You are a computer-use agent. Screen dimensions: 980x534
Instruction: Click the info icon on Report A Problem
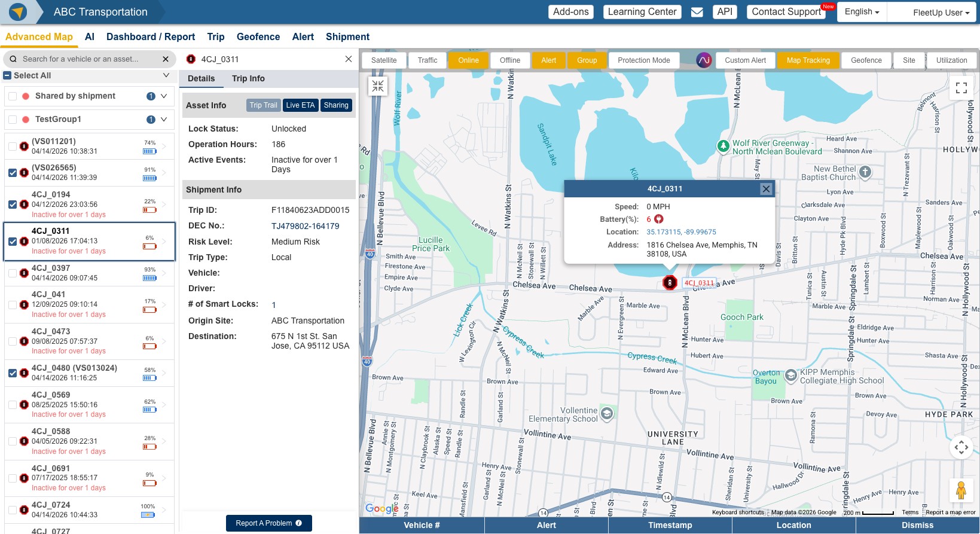tap(299, 523)
